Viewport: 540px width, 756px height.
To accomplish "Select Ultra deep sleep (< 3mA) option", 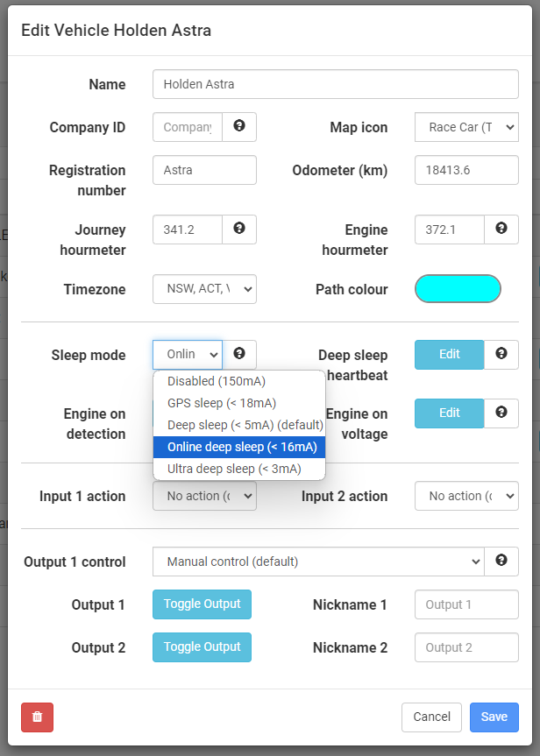I will [x=239, y=469].
